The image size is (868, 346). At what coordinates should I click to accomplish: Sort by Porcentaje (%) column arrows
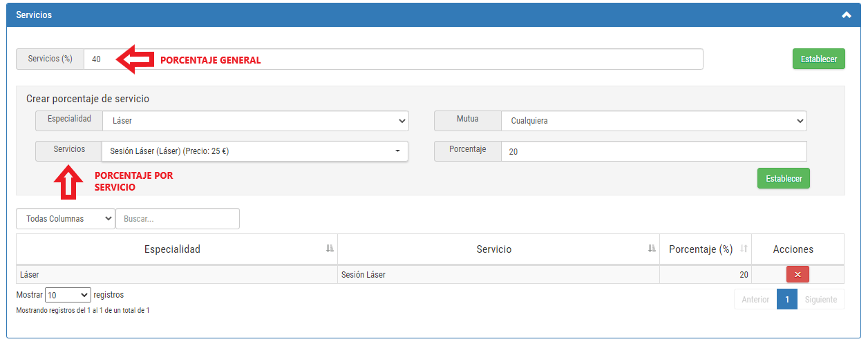point(744,249)
